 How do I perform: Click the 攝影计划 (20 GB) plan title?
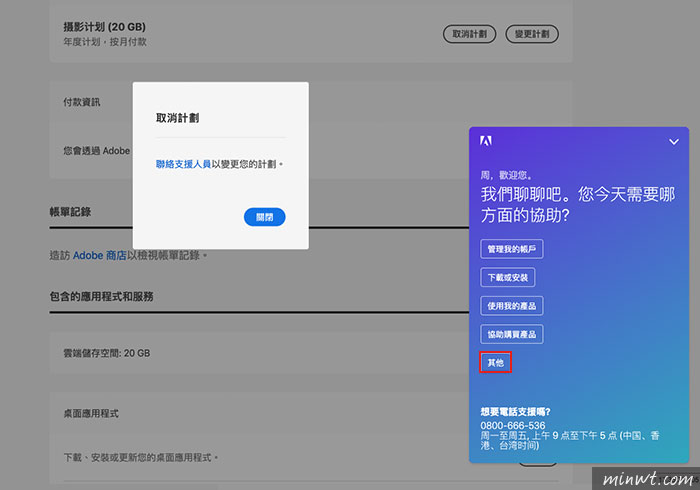pyautogui.click(x=104, y=27)
